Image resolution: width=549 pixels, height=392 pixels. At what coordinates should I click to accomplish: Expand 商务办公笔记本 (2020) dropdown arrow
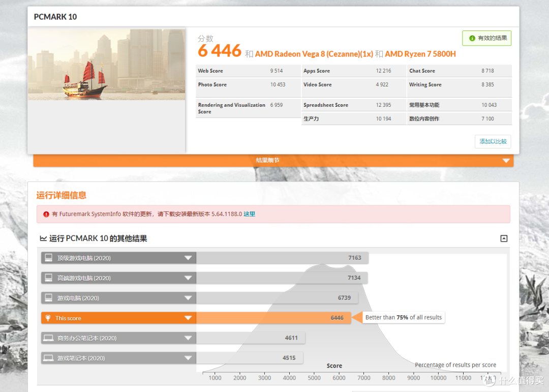(x=188, y=338)
